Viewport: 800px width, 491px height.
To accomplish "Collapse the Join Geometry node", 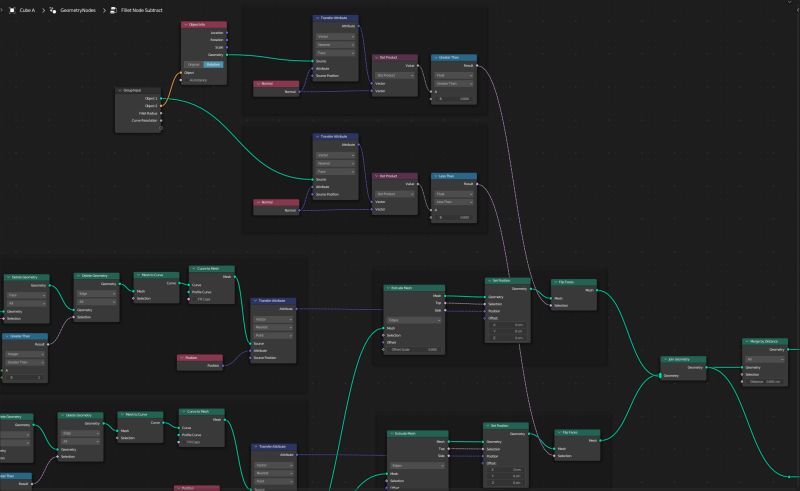I will point(665,359).
